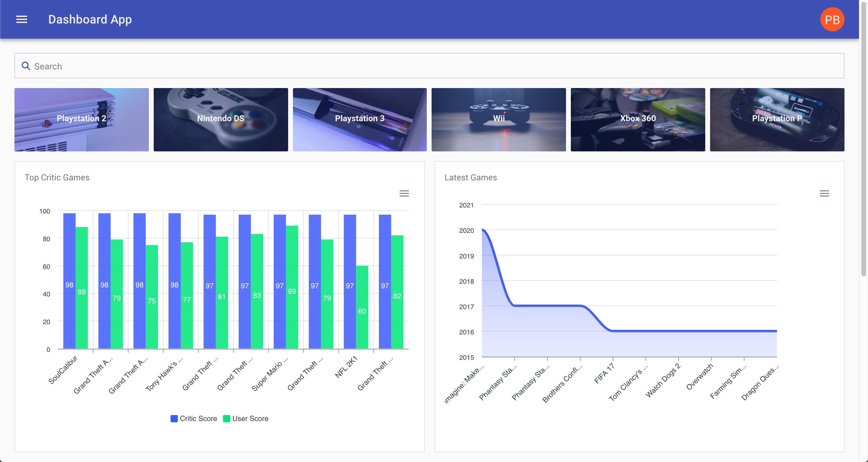Viewport: 868px width, 462px height.
Task: Select the Wii platform card
Action: (499, 120)
